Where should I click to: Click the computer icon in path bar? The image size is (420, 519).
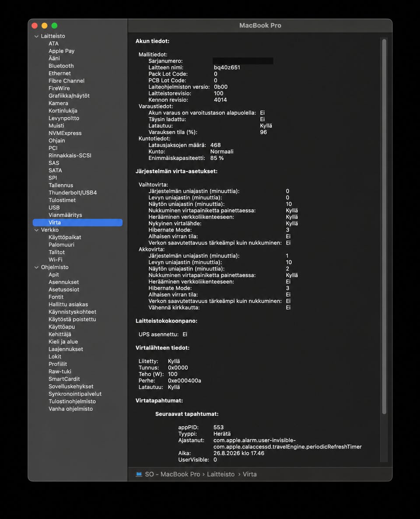139,474
